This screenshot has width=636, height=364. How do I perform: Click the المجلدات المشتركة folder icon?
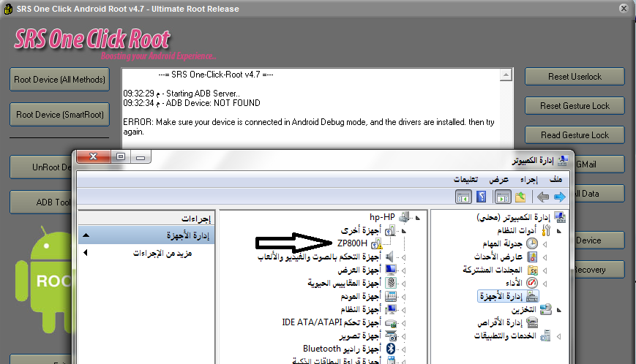pyautogui.click(x=532, y=270)
